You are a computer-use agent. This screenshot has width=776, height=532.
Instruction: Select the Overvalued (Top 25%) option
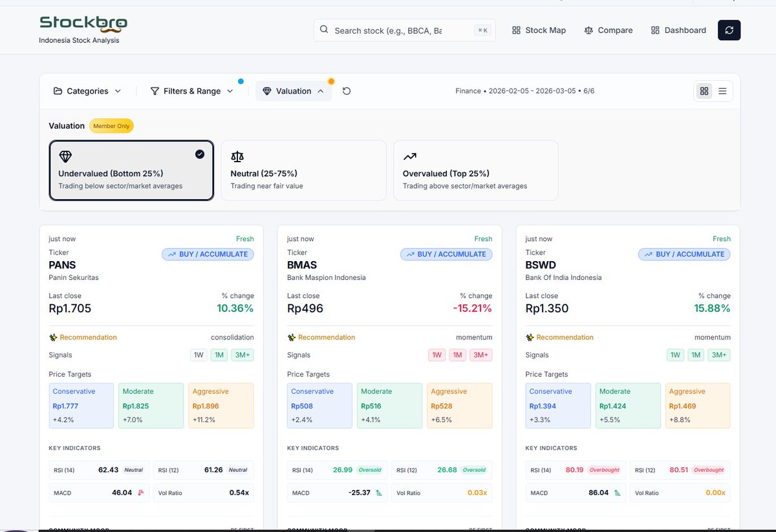point(476,170)
